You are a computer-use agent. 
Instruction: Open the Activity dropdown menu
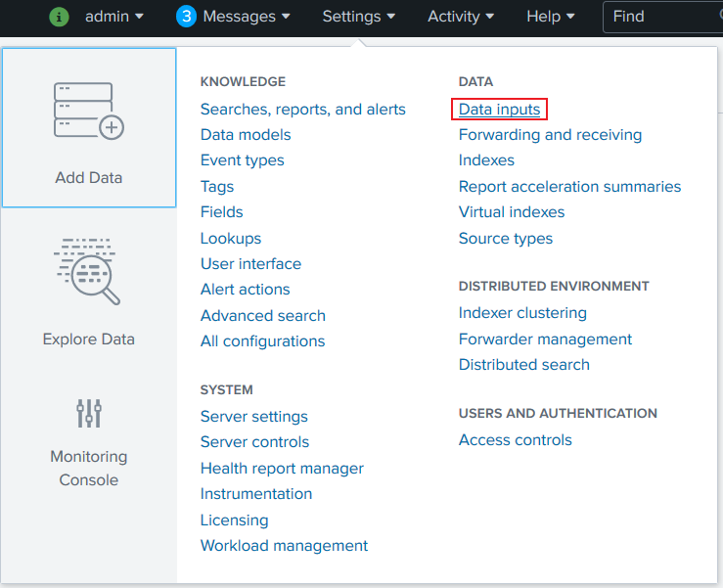461,17
